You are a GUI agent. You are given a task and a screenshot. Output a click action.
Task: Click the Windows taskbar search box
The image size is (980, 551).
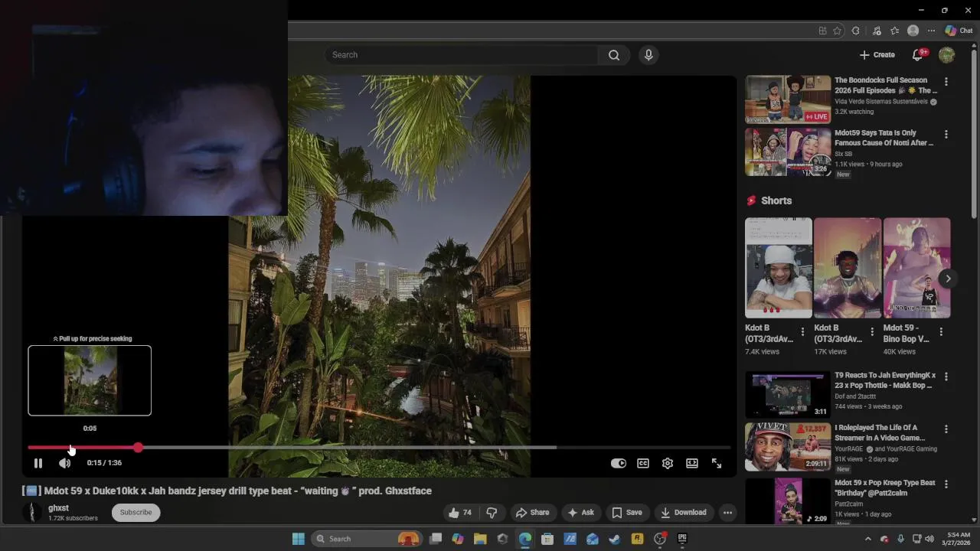click(x=367, y=539)
